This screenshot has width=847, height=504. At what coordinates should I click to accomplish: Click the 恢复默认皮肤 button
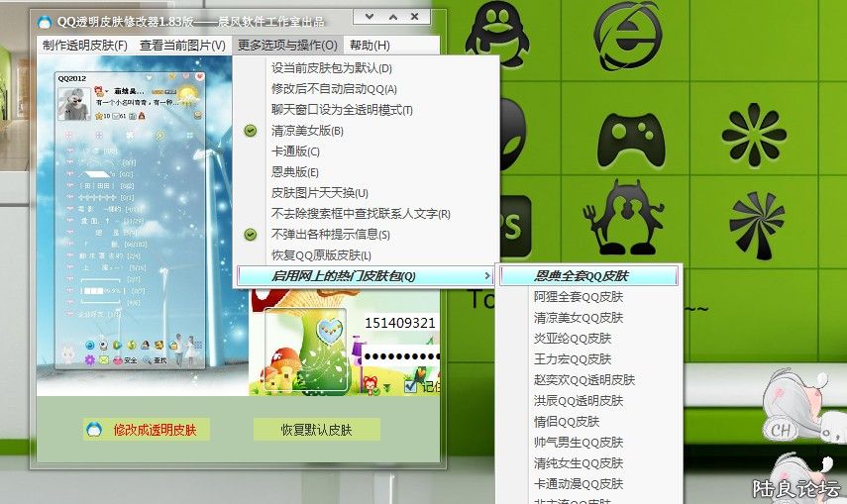click(x=316, y=430)
